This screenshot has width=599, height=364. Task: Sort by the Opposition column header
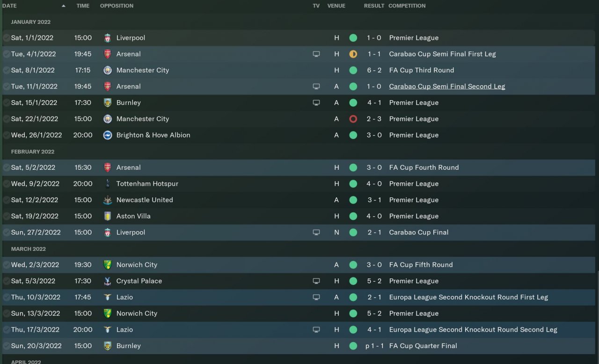click(x=117, y=6)
